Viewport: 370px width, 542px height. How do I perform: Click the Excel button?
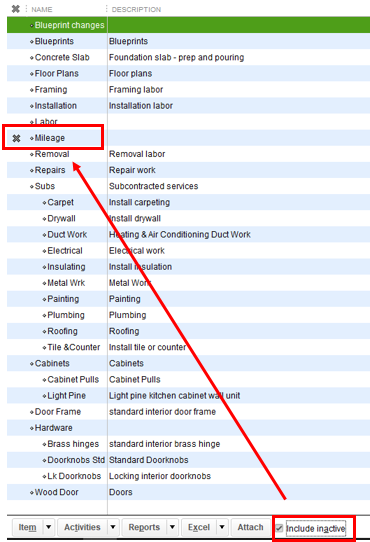coord(199,527)
